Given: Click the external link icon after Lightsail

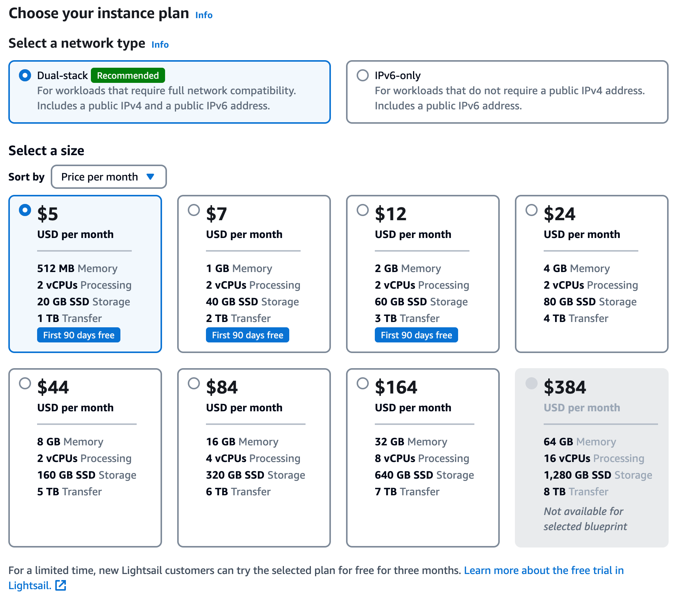Looking at the screenshot, I should tap(61, 585).
